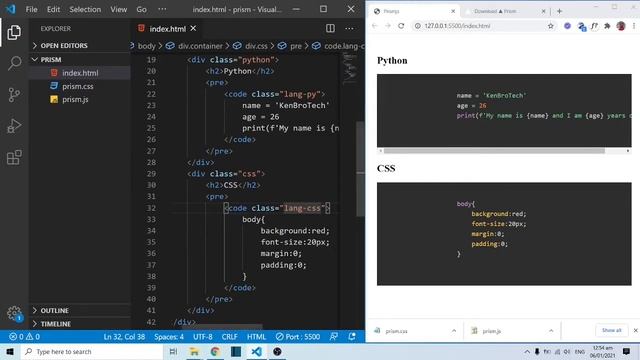Click the Windows taskbar search box
The height and width of the screenshot is (360, 640).
click(91, 351)
